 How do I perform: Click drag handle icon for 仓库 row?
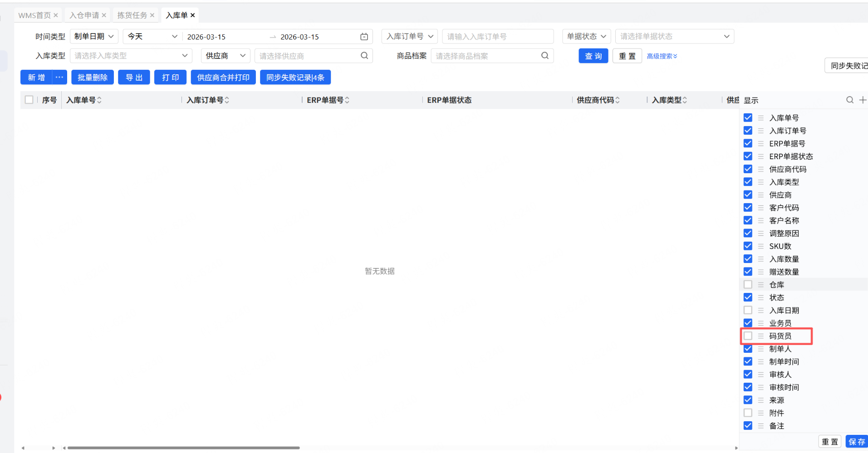(x=761, y=285)
